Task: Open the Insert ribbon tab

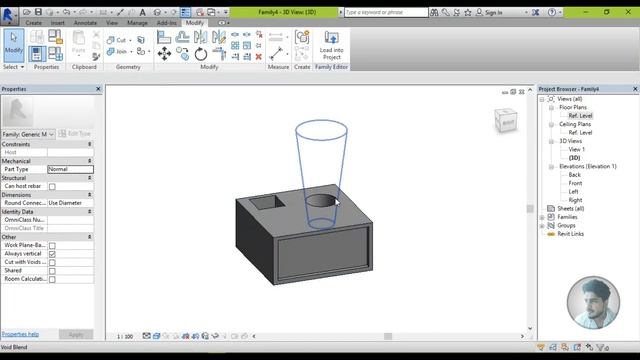Action: 58,23
